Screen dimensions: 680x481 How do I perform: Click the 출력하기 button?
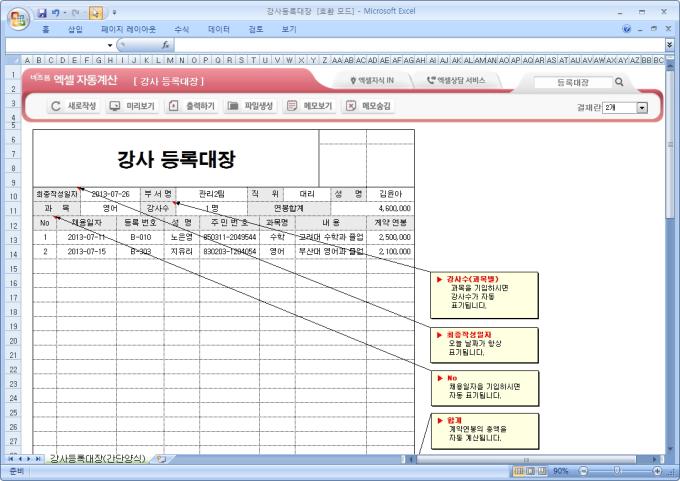[x=192, y=106]
